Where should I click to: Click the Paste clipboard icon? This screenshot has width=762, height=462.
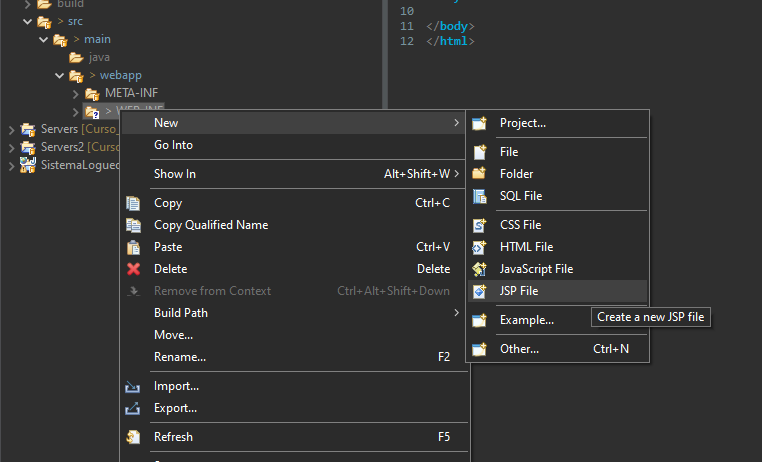coord(133,247)
